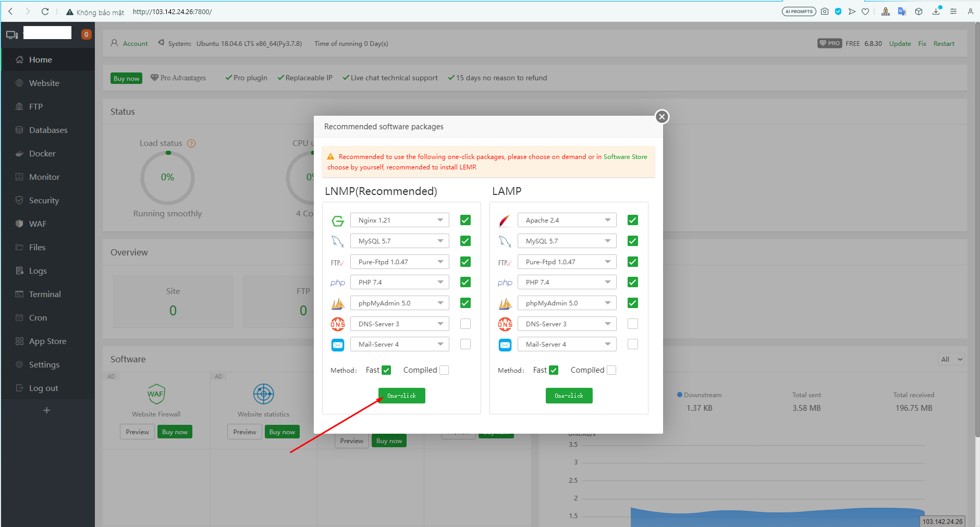Viewport: 980px width, 527px height.
Task: Click the Monitor sidebar icon
Action: 19,177
